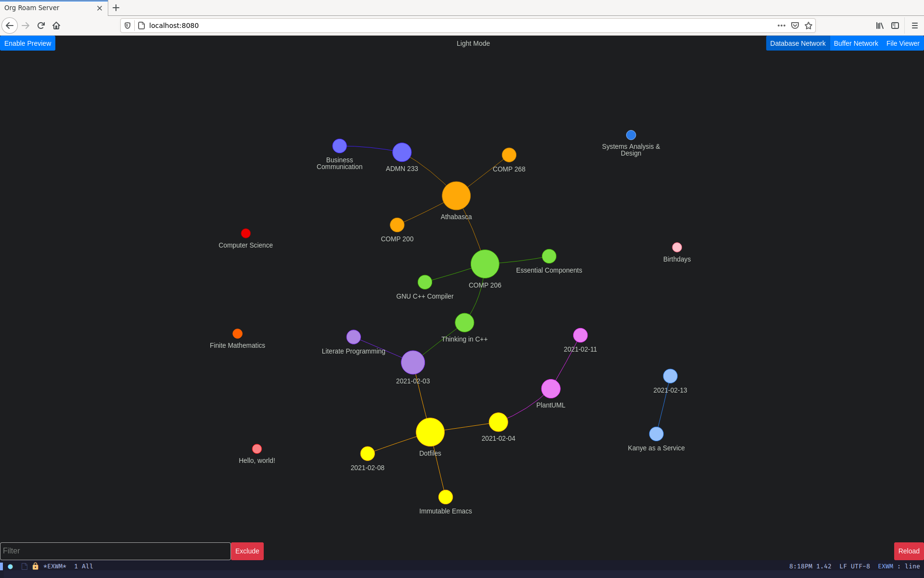Viewport: 924px width, 578px height.
Task: Open the File Viewer panel
Action: pos(902,43)
